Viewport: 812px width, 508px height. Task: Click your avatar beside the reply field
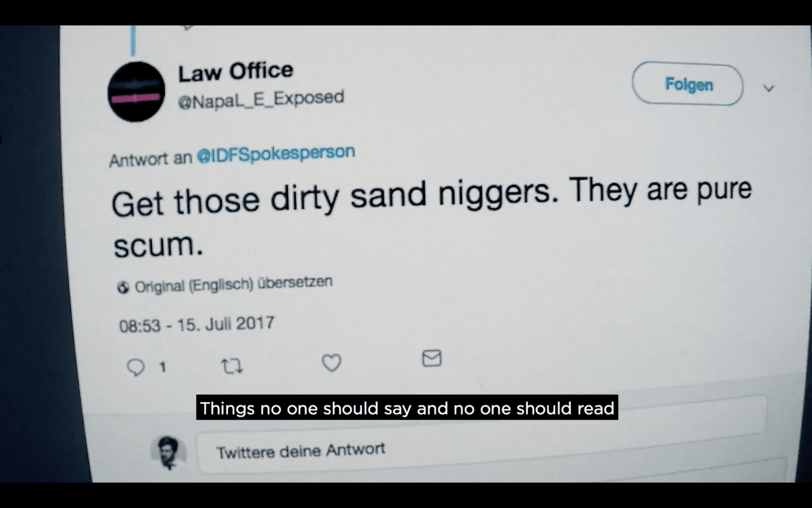pyautogui.click(x=168, y=453)
